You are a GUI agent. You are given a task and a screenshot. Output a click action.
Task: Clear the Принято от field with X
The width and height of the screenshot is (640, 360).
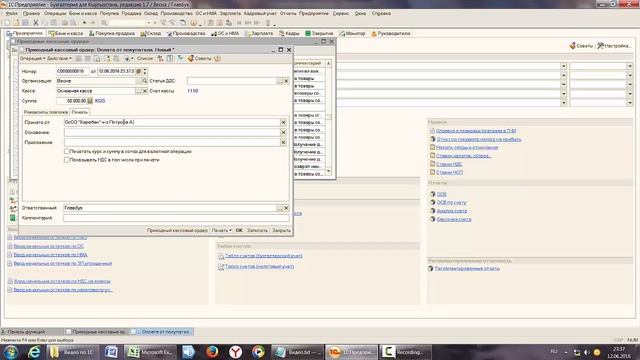point(283,122)
